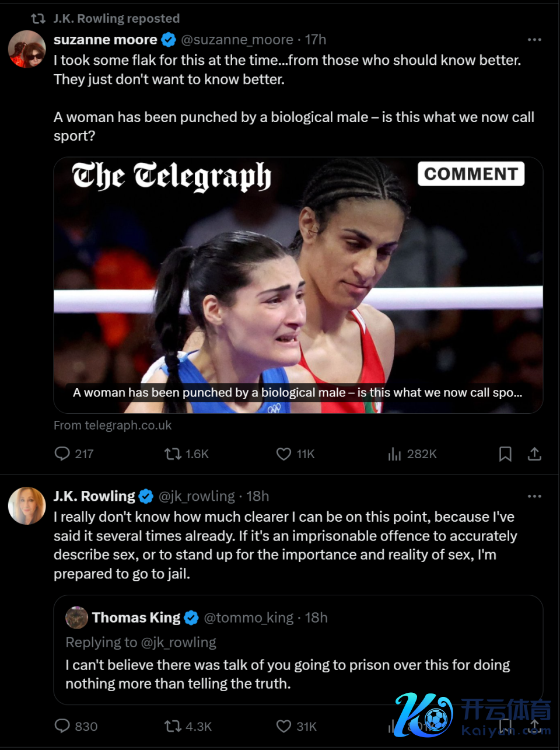
Task: Open the 17h timestamp on the first tweet
Action: (316, 40)
